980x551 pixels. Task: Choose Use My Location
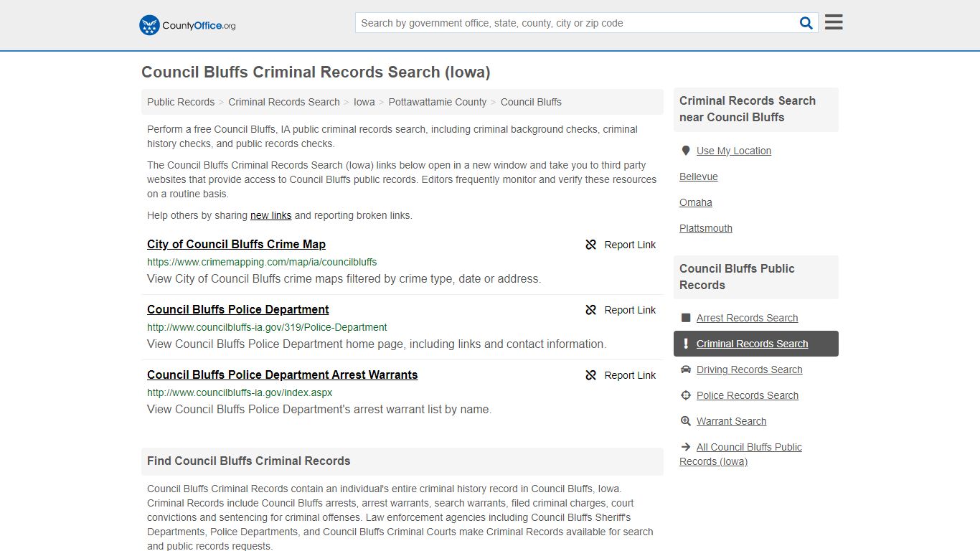(734, 151)
